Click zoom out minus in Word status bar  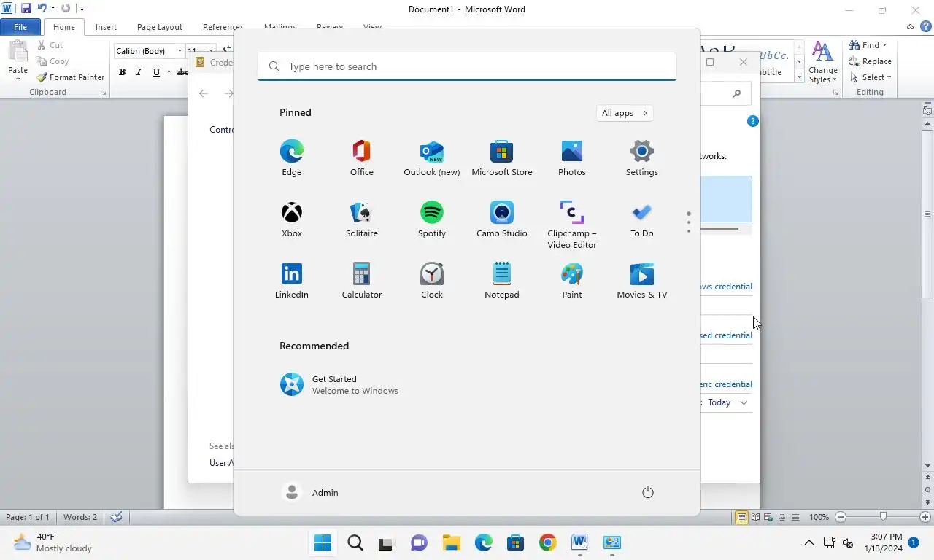[x=840, y=517]
